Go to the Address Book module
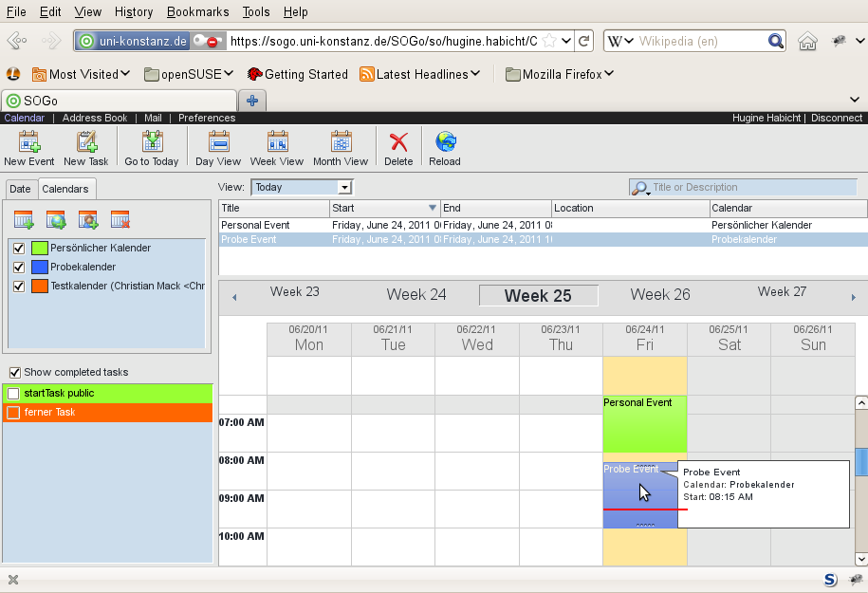The width and height of the screenshot is (868, 593). 95,118
